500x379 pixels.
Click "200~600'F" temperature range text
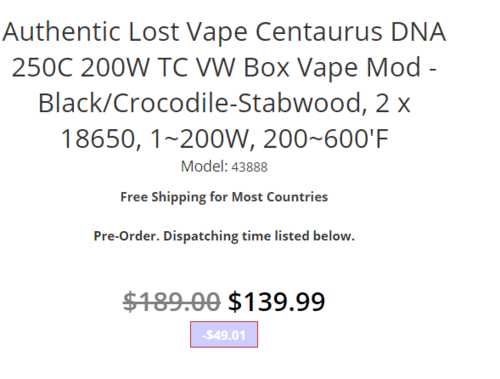pos(326,139)
